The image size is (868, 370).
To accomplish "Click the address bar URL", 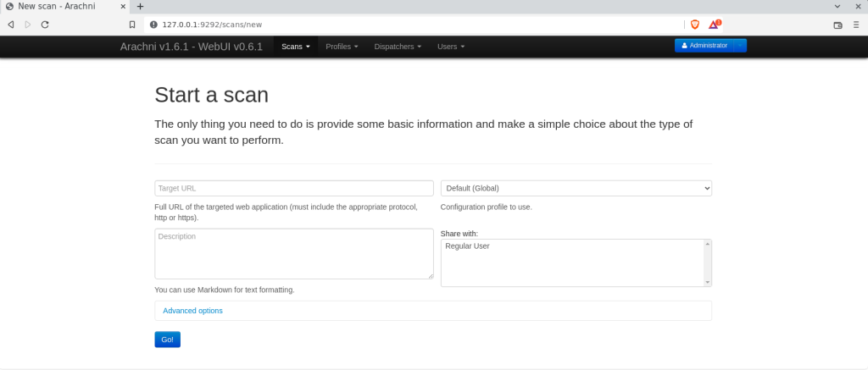I will click(212, 25).
